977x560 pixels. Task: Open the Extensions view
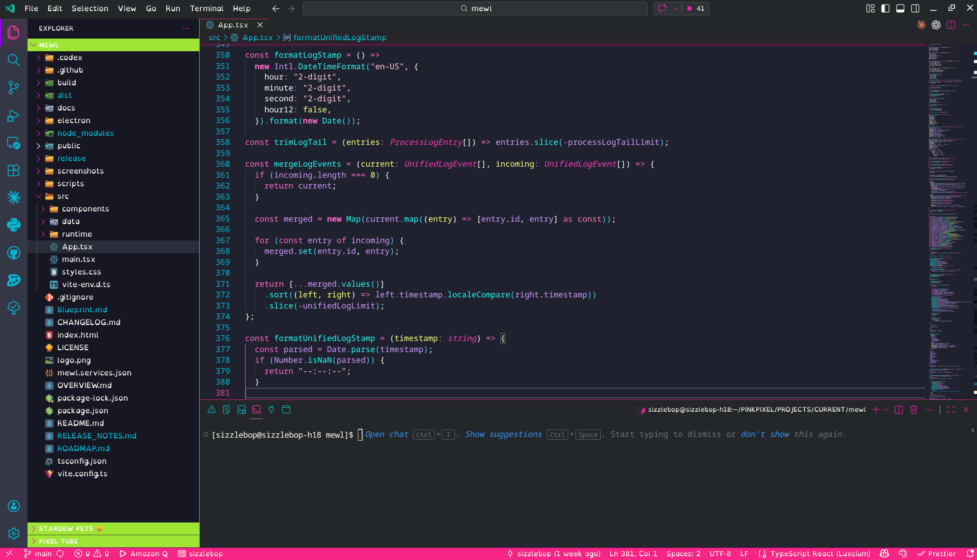coord(13,170)
